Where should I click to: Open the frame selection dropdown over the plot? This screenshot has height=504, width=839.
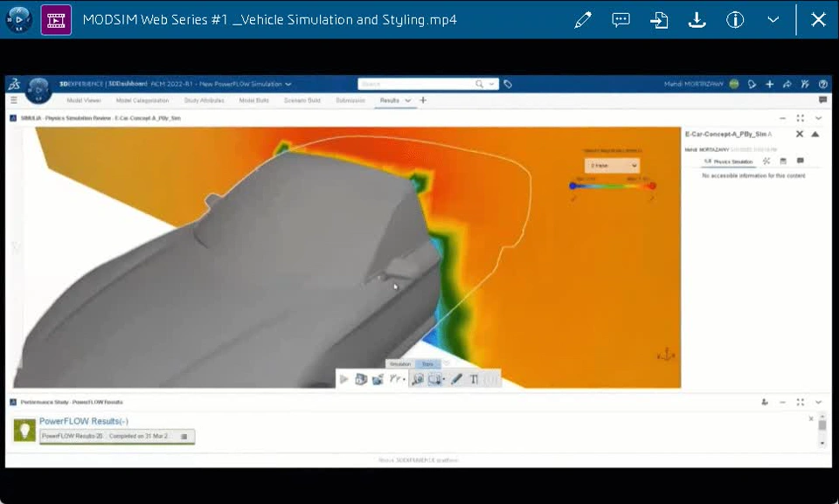coord(612,166)
